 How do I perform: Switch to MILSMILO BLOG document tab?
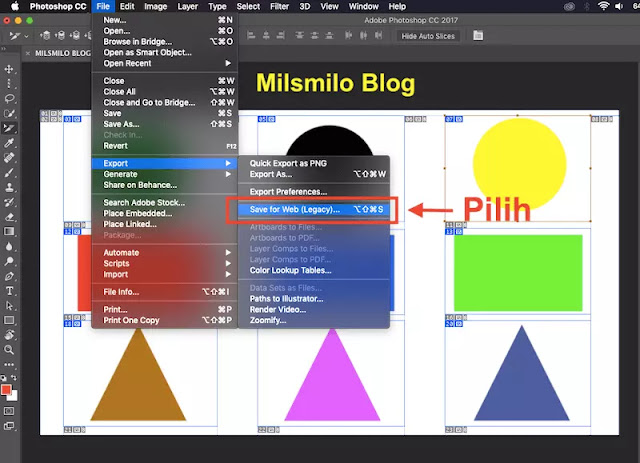(62, 53)
